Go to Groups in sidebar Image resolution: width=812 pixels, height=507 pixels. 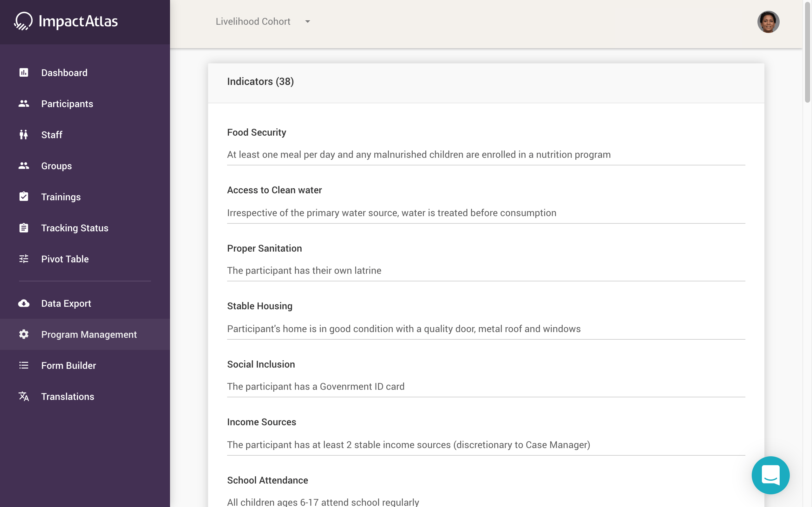point(56,166)
